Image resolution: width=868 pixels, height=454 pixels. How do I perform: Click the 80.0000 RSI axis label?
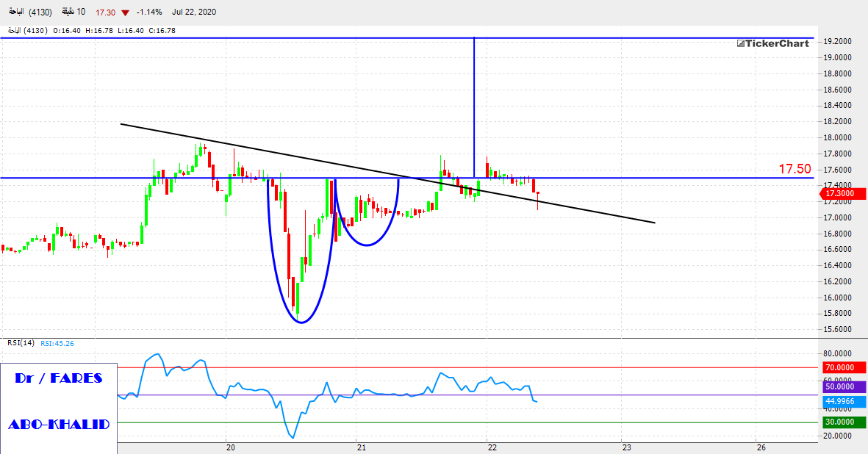837,353
